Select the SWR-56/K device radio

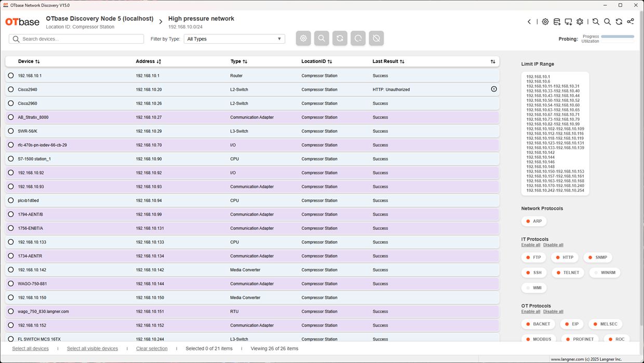tap(11, 131)
